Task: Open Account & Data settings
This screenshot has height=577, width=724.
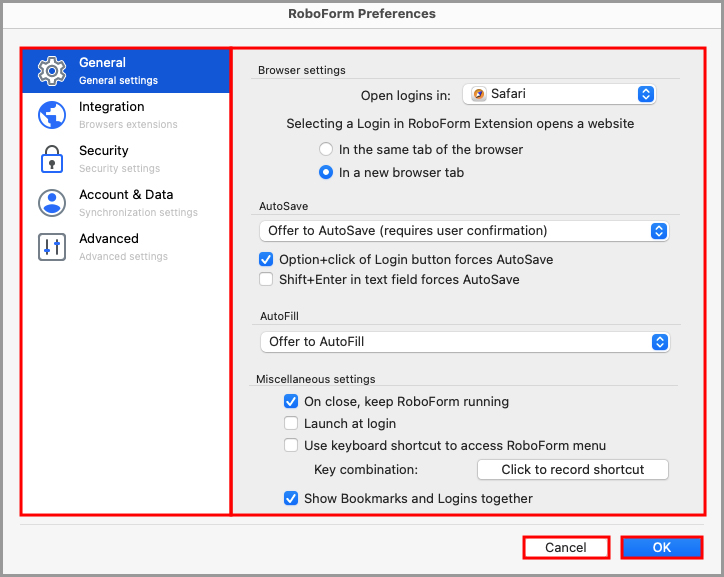Action: click(x=126, y=203)
